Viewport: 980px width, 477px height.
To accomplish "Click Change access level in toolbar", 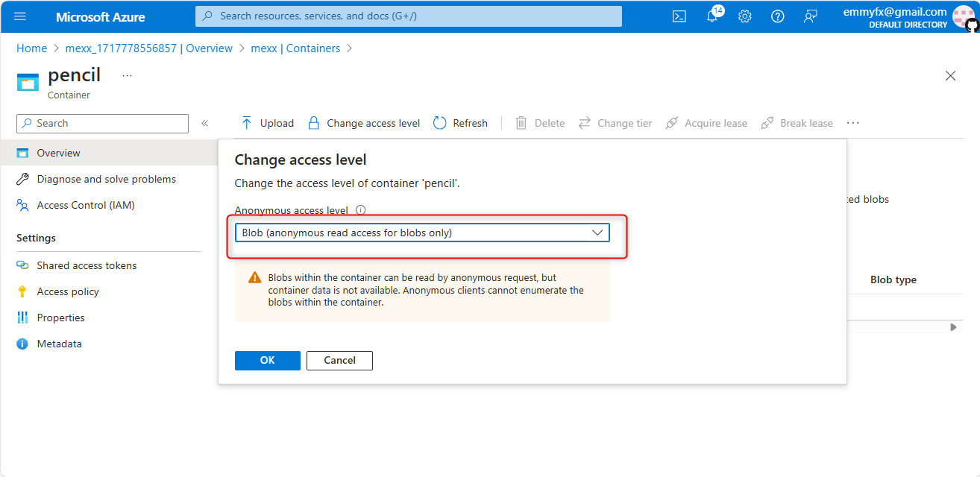I will [364, 123].
